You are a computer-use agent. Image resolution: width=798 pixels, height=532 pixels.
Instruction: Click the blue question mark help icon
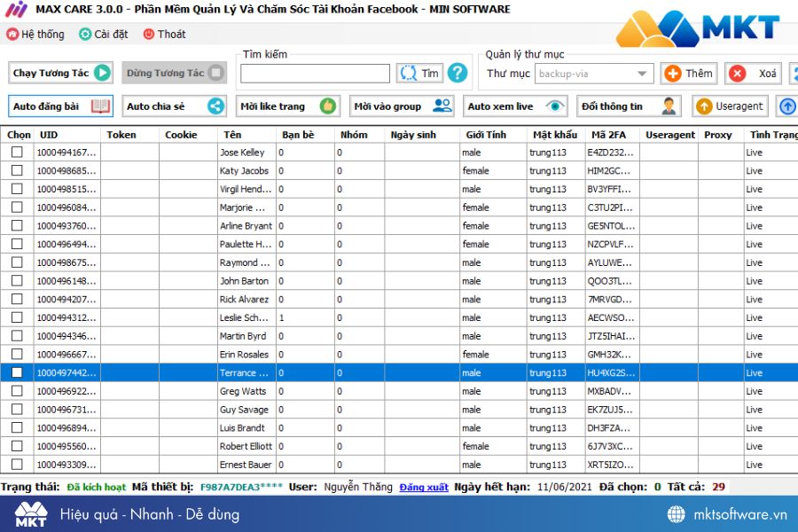click(458, 73)
